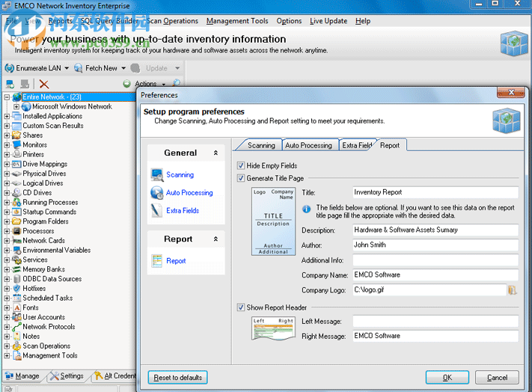Click the Services gears icon in the tree
The image size is (532, 392).
click(16, 260)
